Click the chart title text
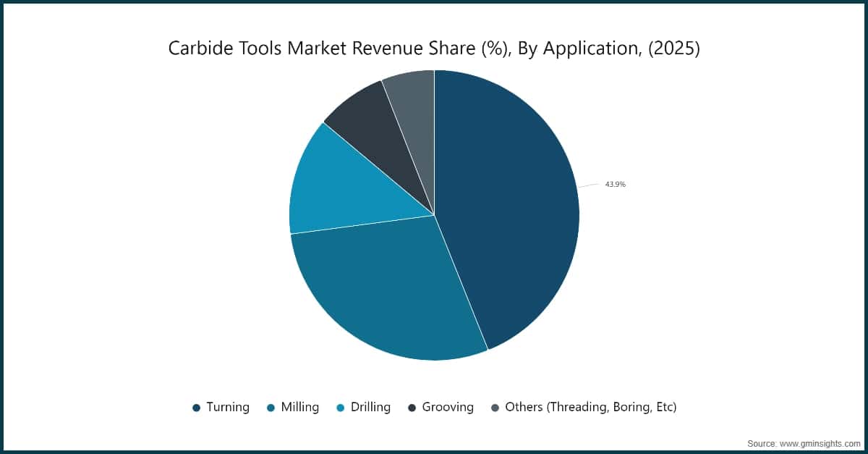 pyautogui.click(x=434, y=49)
